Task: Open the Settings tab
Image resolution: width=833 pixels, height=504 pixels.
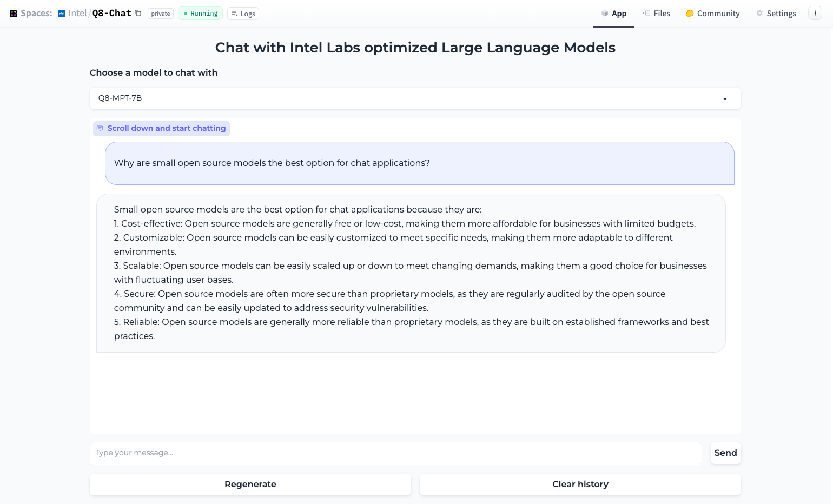Action: [776, 14]
